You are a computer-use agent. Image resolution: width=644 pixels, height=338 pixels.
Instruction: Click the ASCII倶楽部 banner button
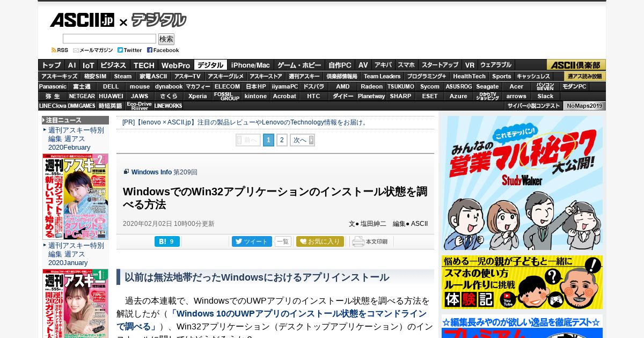coord(576,65)
